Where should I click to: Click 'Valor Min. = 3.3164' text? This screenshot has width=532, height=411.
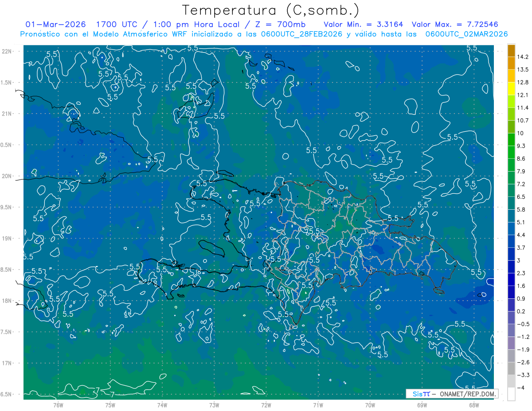364,24
